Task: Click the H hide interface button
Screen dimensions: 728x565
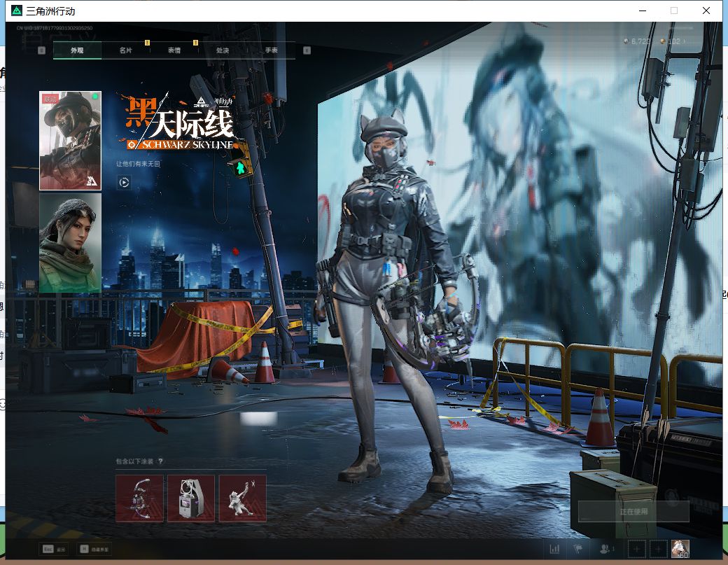Action: click(94, 549)
